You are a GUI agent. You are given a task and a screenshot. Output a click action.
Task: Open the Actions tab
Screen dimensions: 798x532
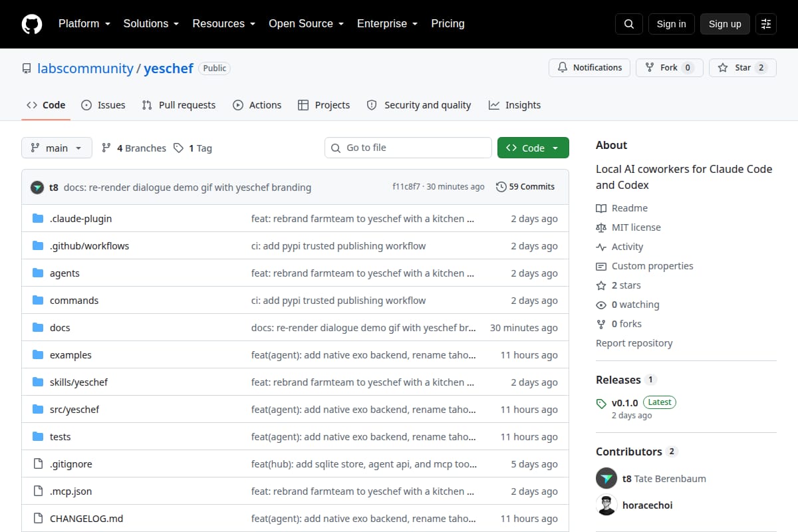257,105
